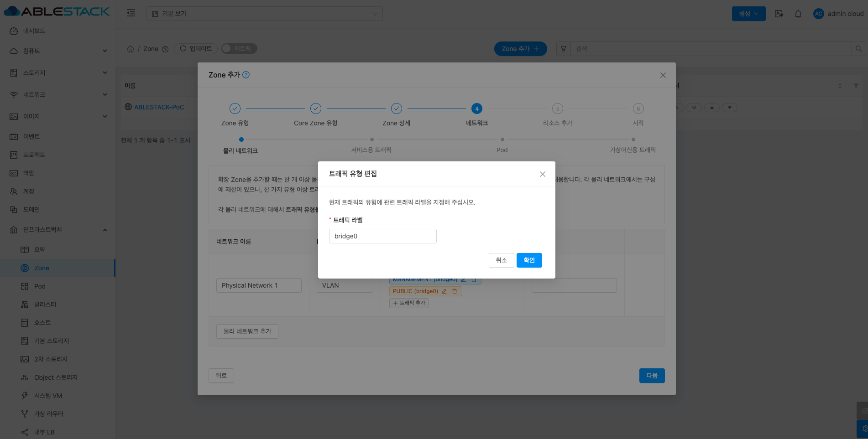
Task: Open help icon beside Zone 추가 title
Action: [x=246, y=75]
